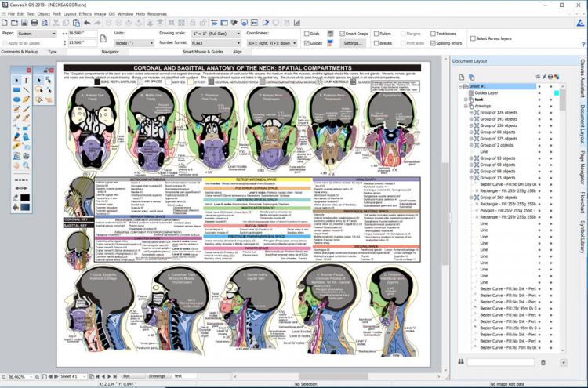Image resolution: width=588 pixels, height=388 pixels.
Task: Click trash delete icon in Document Layout
Action: click(x=543, y=362)
